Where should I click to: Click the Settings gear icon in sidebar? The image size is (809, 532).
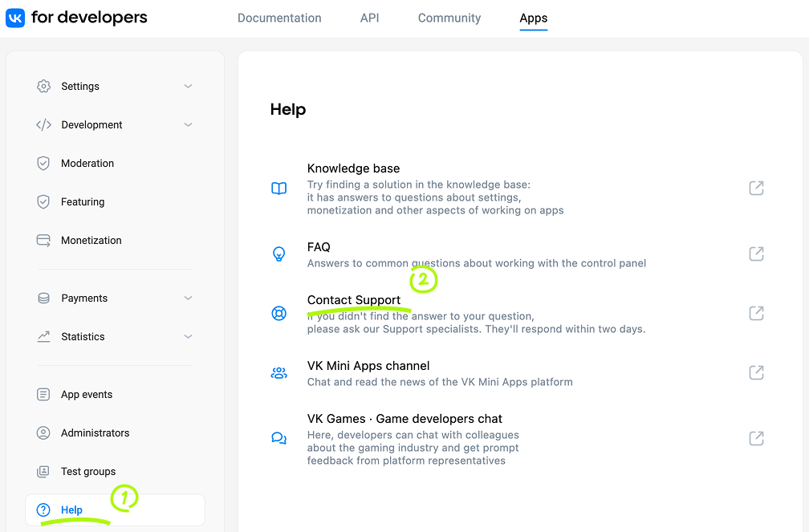tap(43, 86)
